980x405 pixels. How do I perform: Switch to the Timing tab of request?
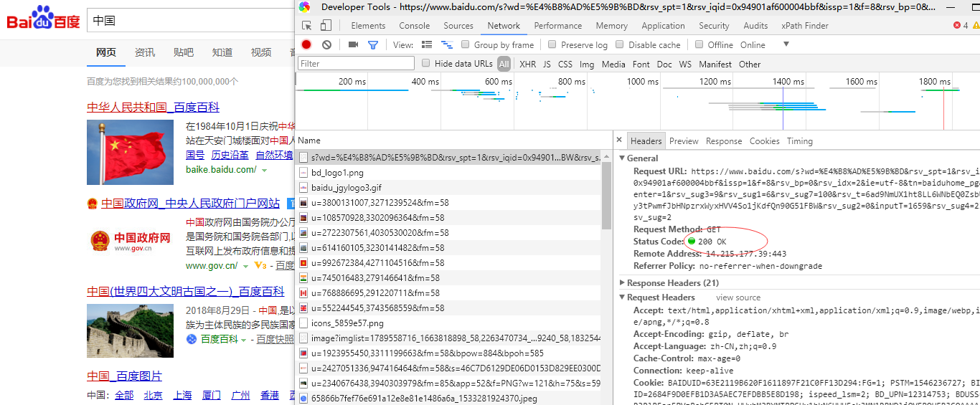pos(800,141)
